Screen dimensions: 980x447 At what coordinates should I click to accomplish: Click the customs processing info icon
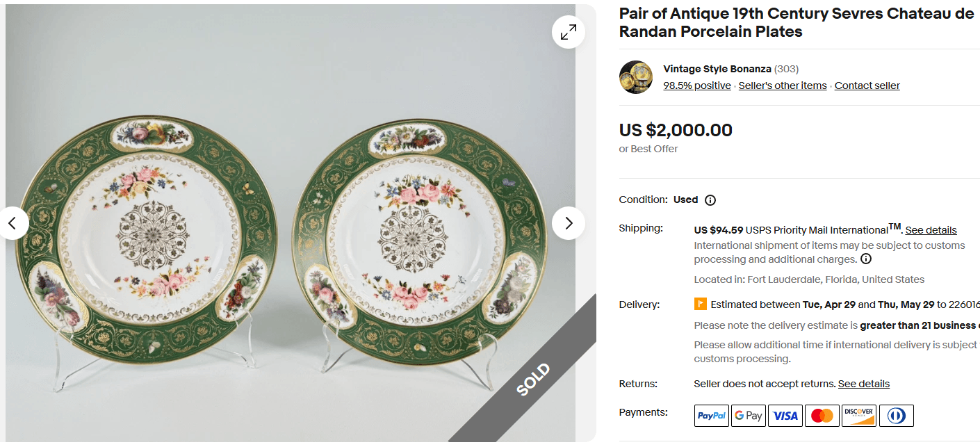866,259
